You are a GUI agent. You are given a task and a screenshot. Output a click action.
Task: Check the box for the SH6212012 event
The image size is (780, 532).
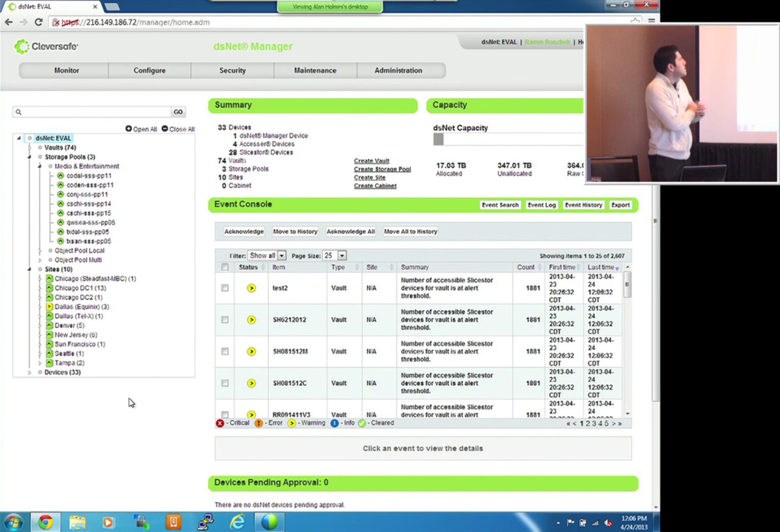pyautogui.click(x=225, y=319)
